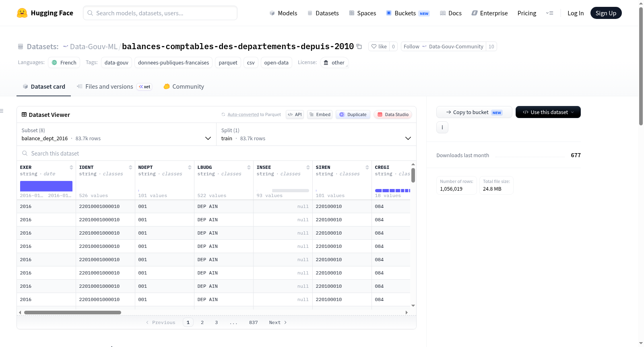This screenshot has width=644, height=347.
Task: Click the table horizontal scrollbar thumb
Action: click(x=72, y=312)
